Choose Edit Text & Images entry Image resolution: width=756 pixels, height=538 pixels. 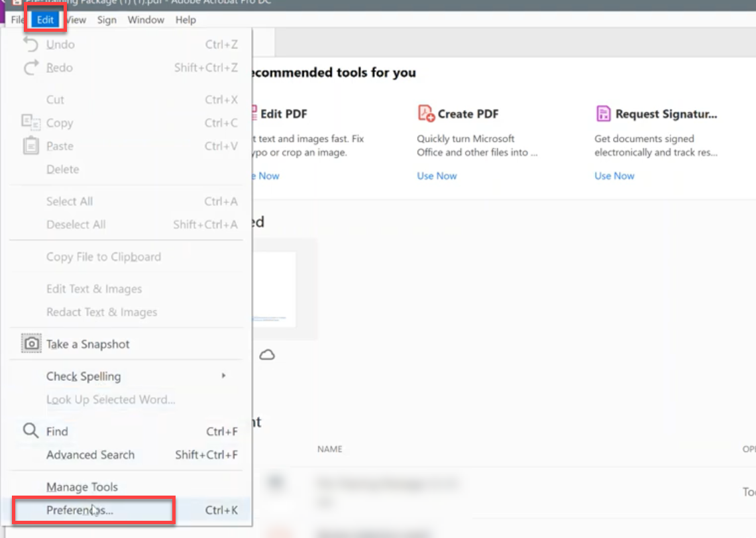pyautogui.click(x=127, y=289)
